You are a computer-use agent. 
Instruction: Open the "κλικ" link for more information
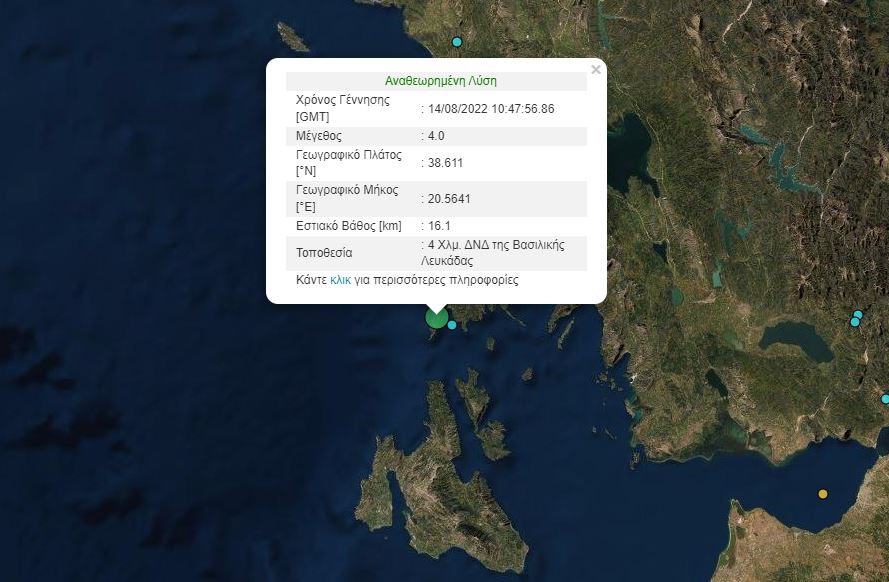340,281
